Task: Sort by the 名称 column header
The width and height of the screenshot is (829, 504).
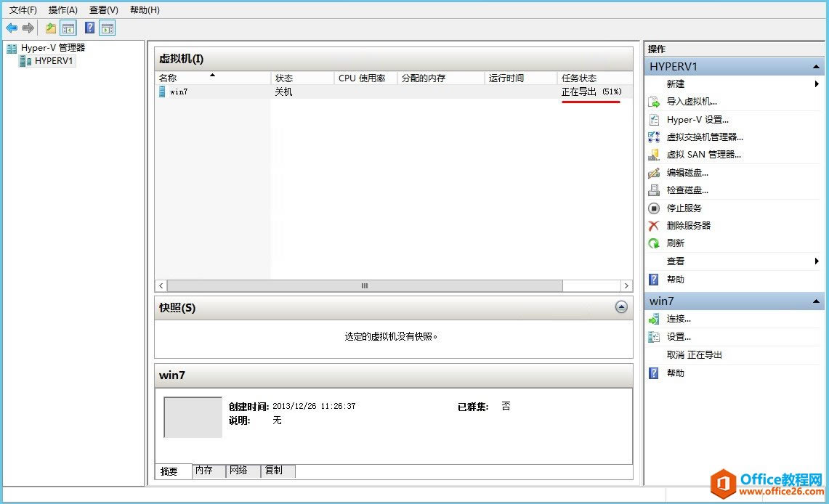Action: coord(213,78)
